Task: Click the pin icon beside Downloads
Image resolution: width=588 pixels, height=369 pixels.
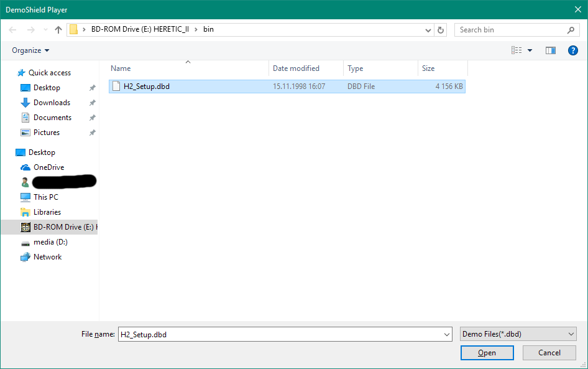Action: [x=92, y=103]
